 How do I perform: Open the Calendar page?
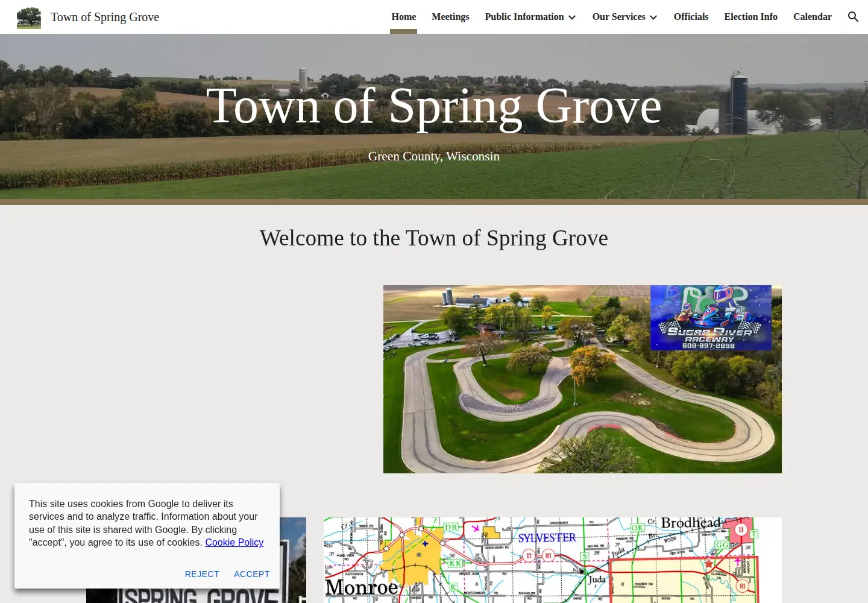(812, 17)
